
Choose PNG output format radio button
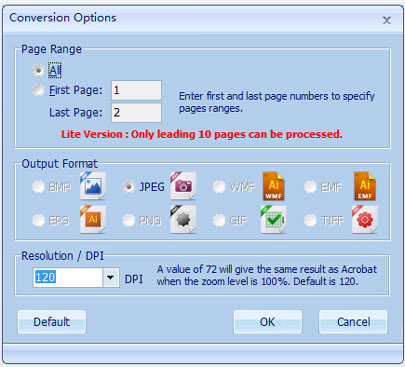129,220
